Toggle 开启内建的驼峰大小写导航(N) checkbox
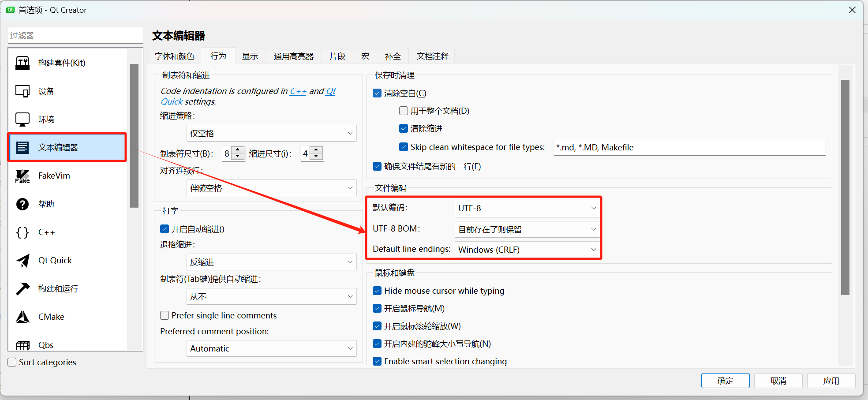Screen dimensions: 868x400 click(x=377, y=344)
